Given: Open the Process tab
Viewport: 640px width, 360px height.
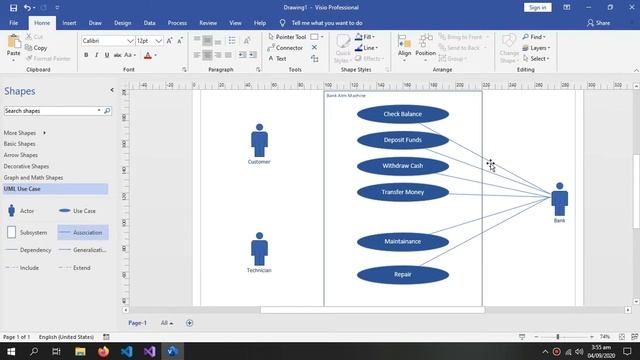Looking at the screenshot, I should 177,23.
